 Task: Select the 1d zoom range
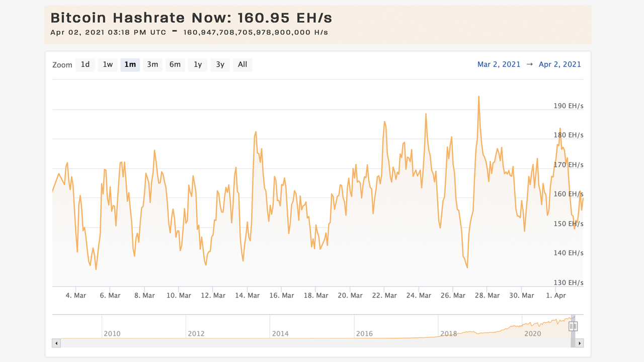tap(86, 64)
